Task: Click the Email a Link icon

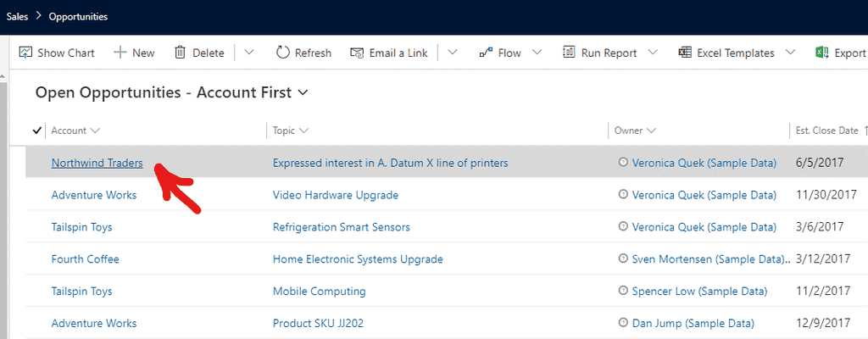Action: click(357, 53)
